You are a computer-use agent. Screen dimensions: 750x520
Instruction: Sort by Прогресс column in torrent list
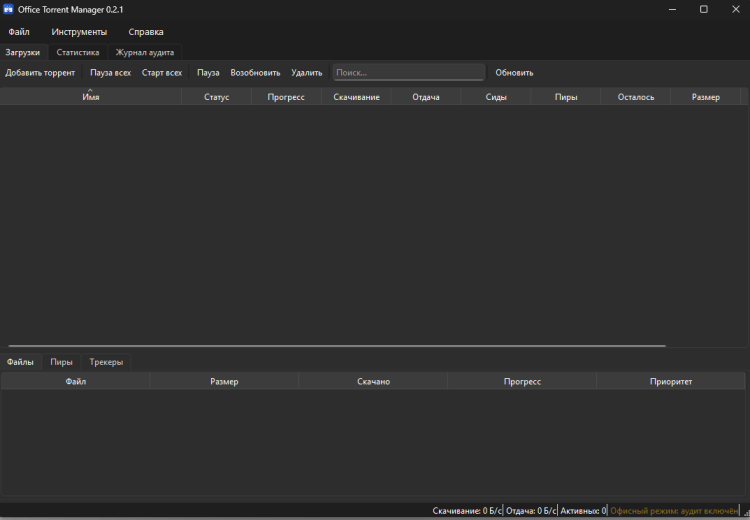[286, 97]
